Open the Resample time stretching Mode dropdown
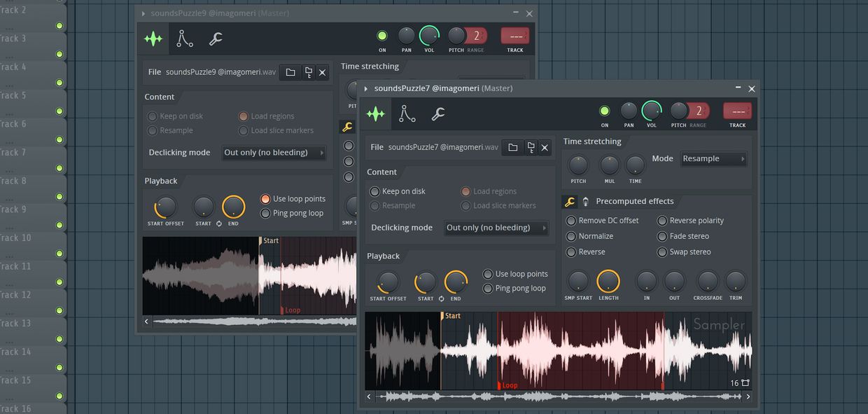This screenshot has height=414, width=868. 713,158
